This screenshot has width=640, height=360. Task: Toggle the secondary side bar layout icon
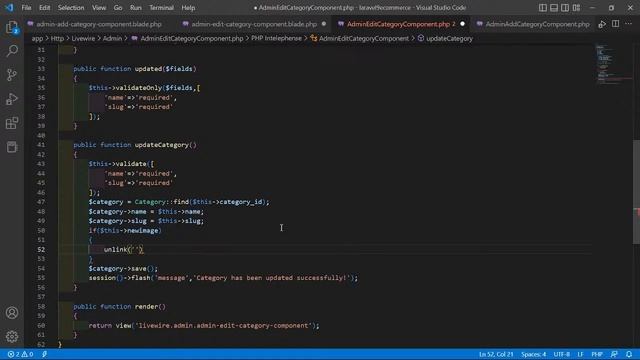(x=565, y=8)
